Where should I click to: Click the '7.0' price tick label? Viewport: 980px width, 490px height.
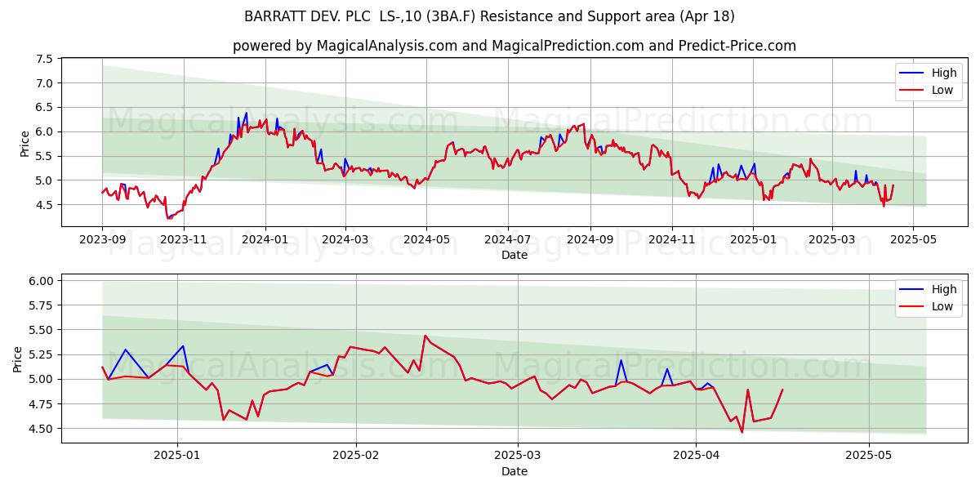44,83
